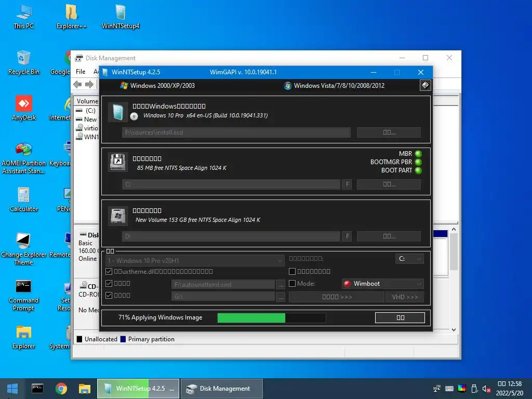Click the Windows installation source folder icon
Image resolution: width=532 pixels, height=399 pixels.
(x=118, y=112)
